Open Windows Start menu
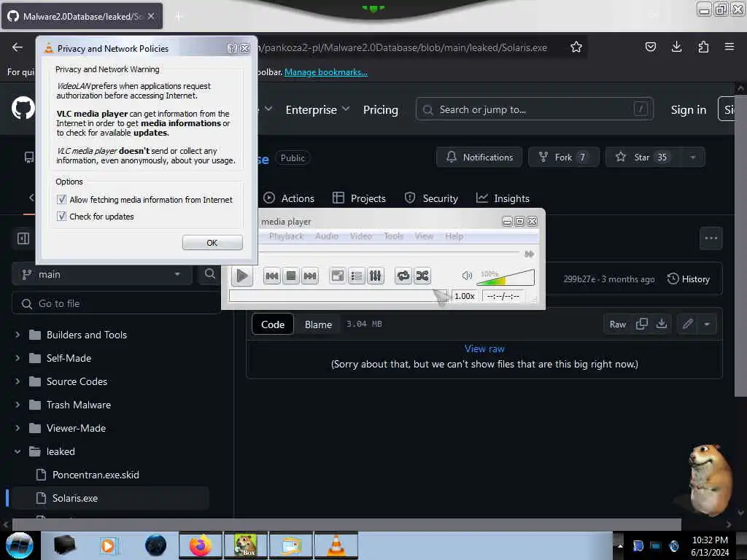Viewport: 747px width, 560px height. (20, 545)
